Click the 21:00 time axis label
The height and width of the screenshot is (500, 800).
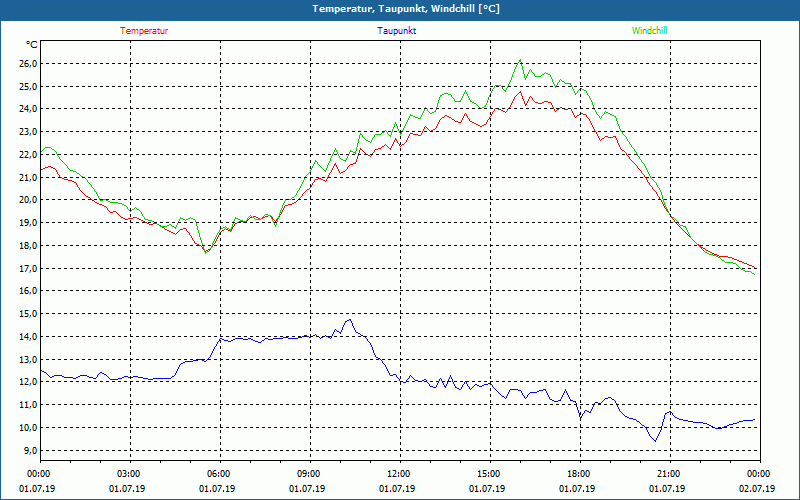coord(670,474)
